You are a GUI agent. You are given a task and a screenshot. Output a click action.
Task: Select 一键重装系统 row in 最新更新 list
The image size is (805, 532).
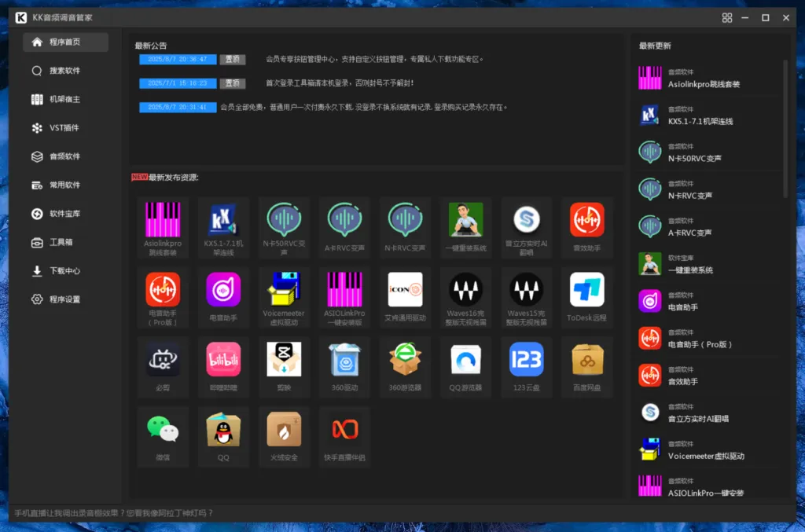[709, 264]
